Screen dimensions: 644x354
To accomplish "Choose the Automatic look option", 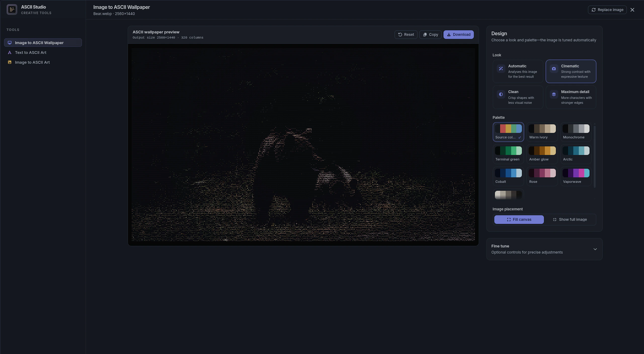I will pyautogui.click(x=518, y=71).
